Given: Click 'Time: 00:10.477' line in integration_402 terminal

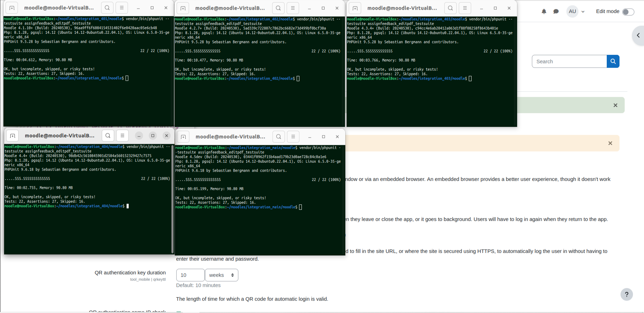Looking at the screenshot, I should [209, 60].
